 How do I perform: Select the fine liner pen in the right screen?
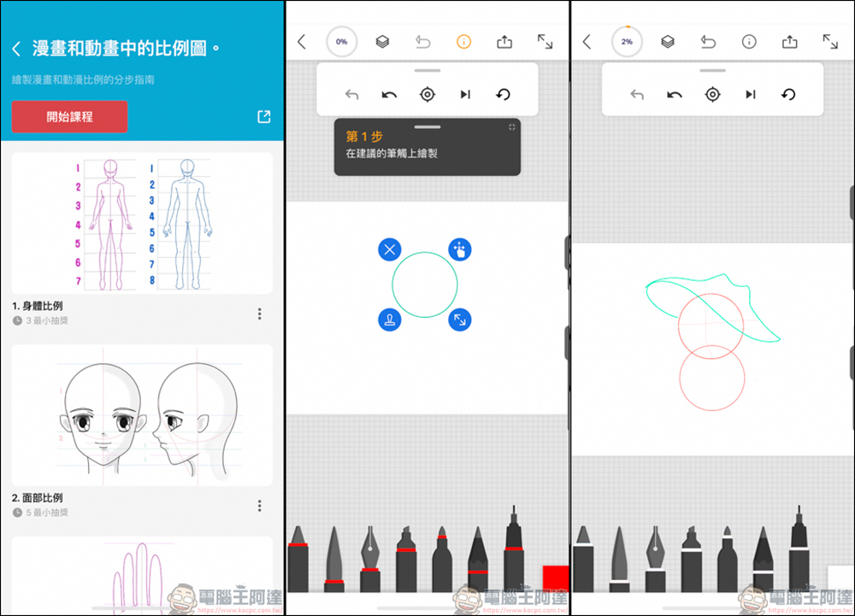799,549
